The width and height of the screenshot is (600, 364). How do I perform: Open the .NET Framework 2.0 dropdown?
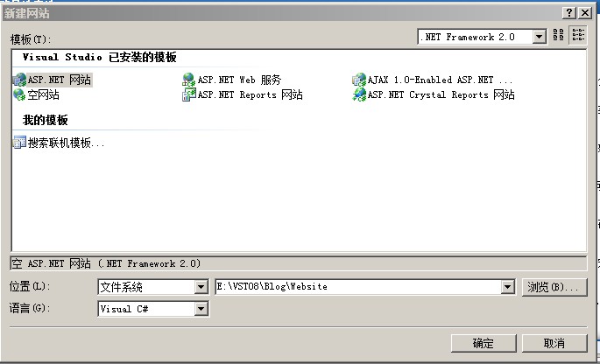pyautogui.click(x=539, y=37)
